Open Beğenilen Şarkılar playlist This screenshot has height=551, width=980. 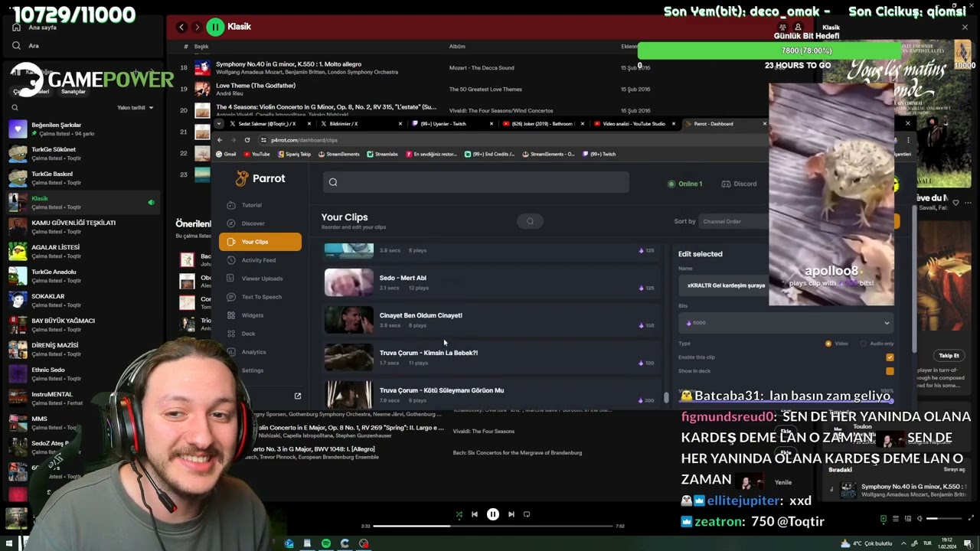pos(83,129)
